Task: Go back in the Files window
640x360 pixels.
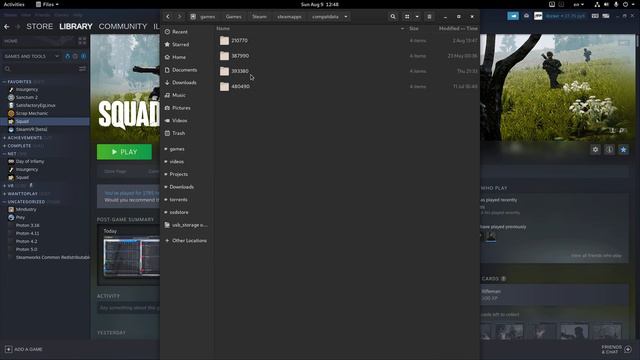Action: click(x=168, y=17)
